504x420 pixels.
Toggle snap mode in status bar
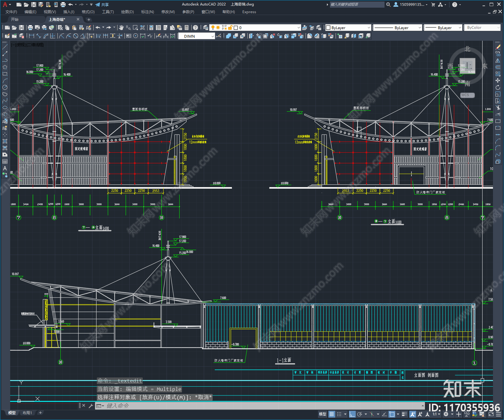coord(339,414)
